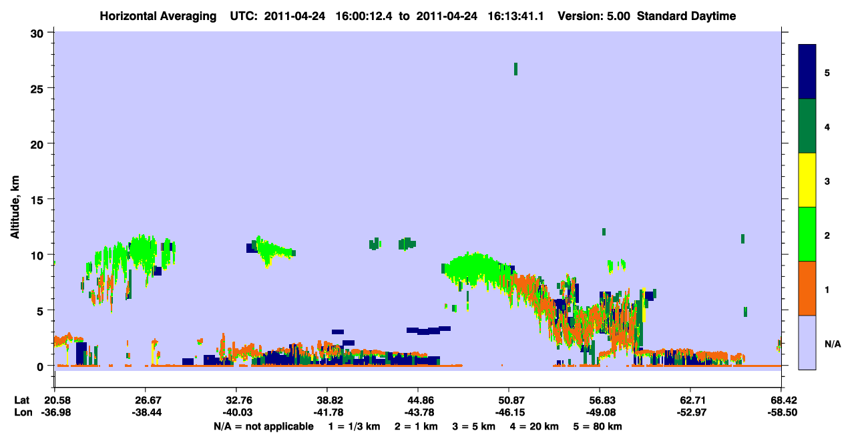Click the y-axis tick label 20
The height and width of the screenshot is (445, 868).
point(39,143)
